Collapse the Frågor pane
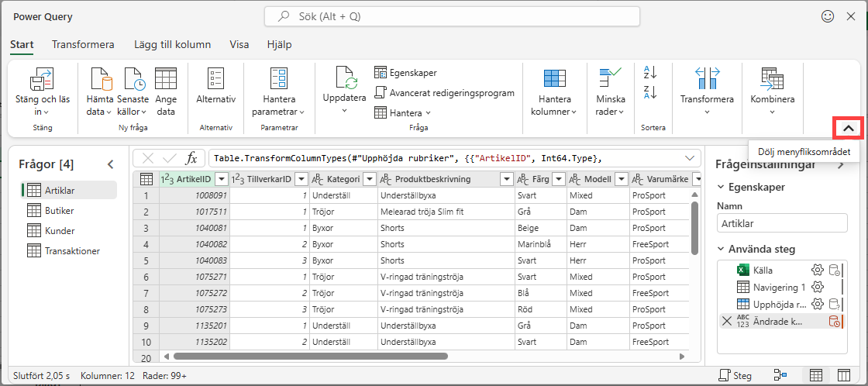Screen dimensions: 868x386 click(110, 164)
